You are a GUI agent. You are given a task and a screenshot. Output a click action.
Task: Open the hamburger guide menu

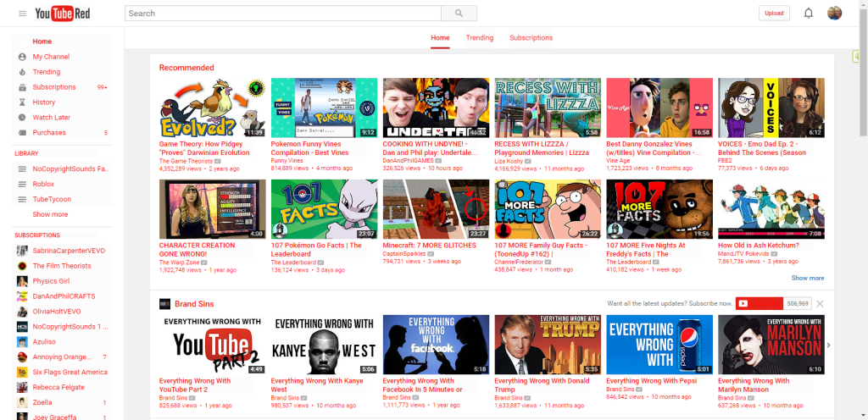(22, 14)
